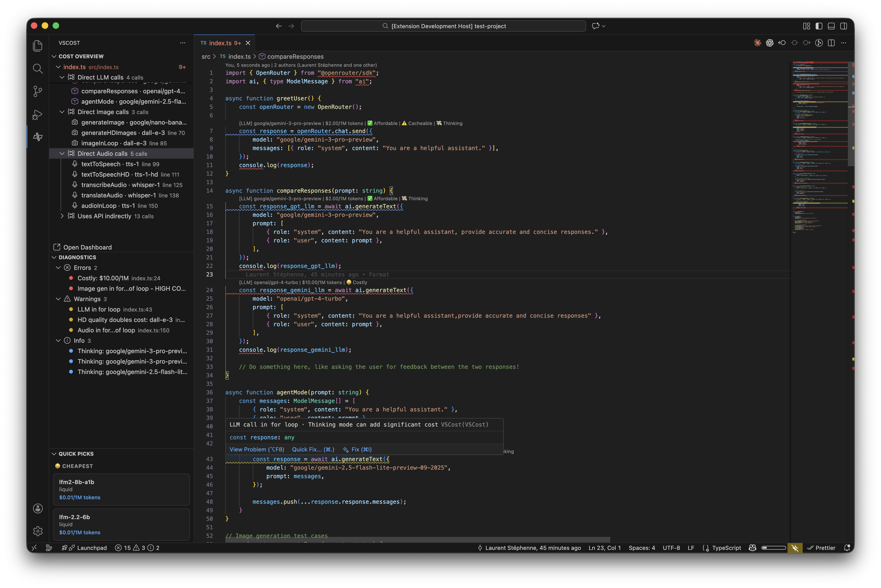Screen dimensions: 881x588
Task: Expand the Uses API indirectly group
Action: pyautogui.click(x=62, y=216)
